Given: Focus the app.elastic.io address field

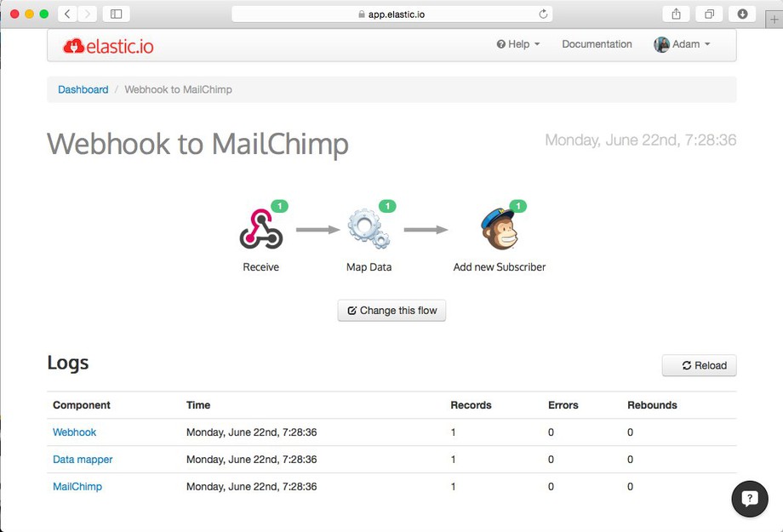Looking at the screenshot, I should coord(392,14).
